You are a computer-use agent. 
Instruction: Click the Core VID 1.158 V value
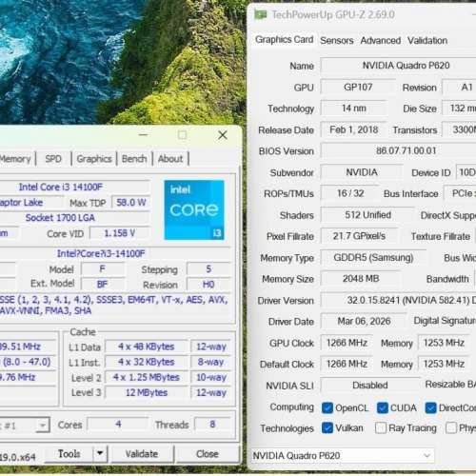120,233
